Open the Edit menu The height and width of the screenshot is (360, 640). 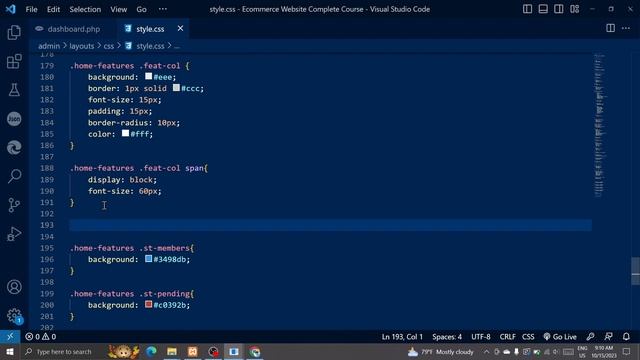point(53,9)
